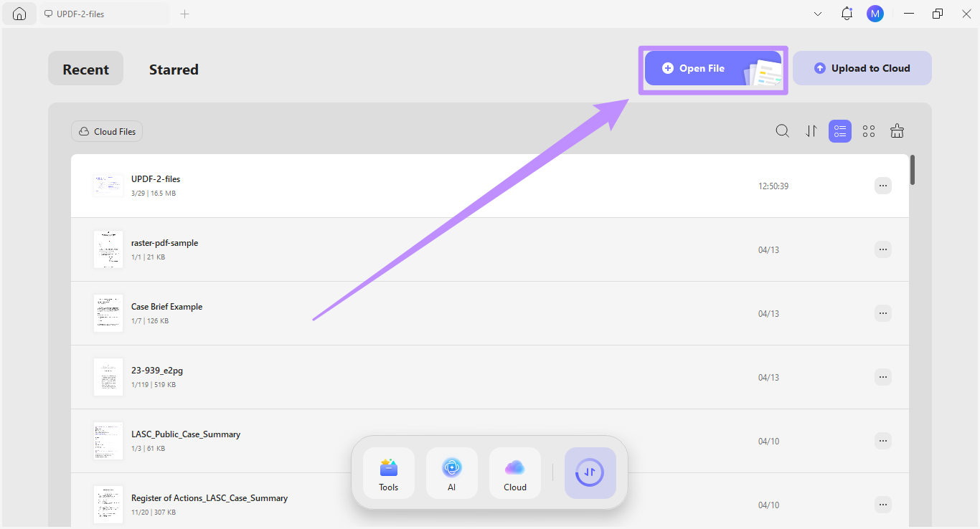Viewport: 980px width, 529px height.
Task: Open more options for Case Brief Example
Action: tap(883, 313)
